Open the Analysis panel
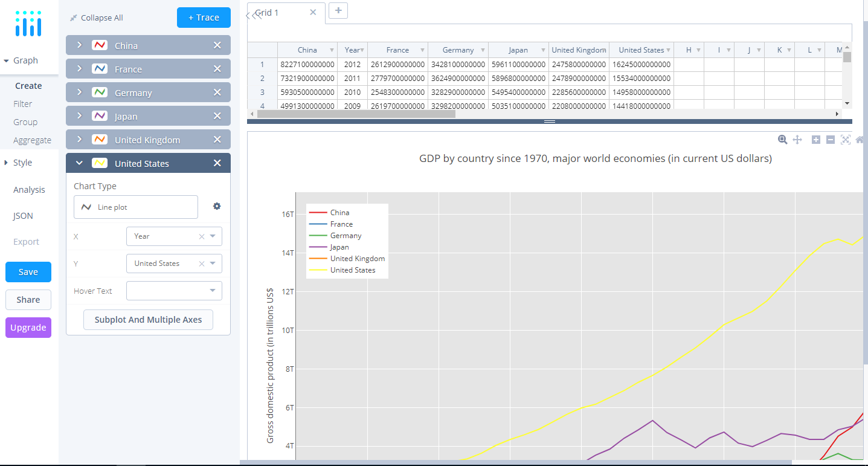 tap(28, 189)
